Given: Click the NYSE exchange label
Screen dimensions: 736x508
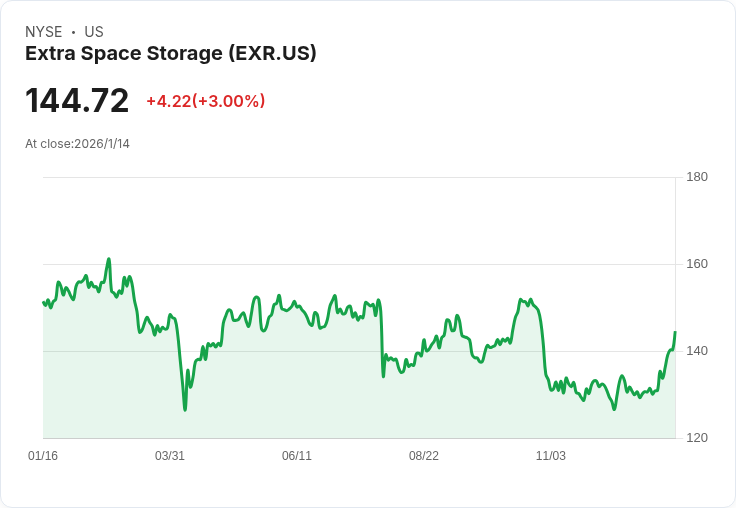Looking at the screenshot, I should click(44, 32).
